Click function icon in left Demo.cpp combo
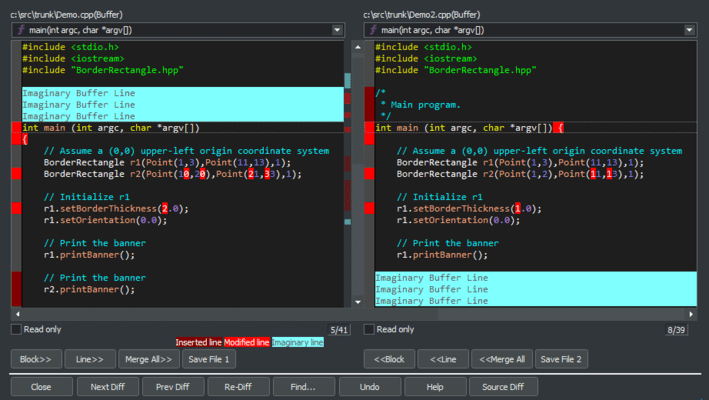 point(20,30)
